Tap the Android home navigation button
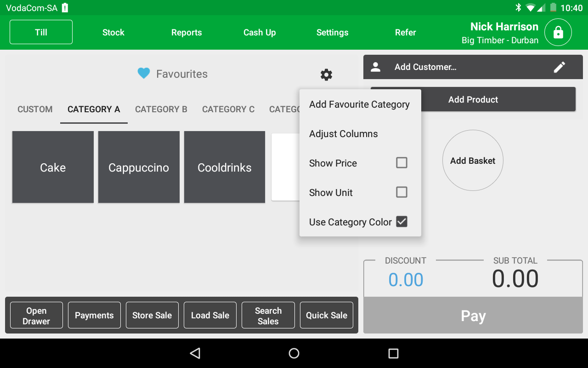 click(294, 353)
